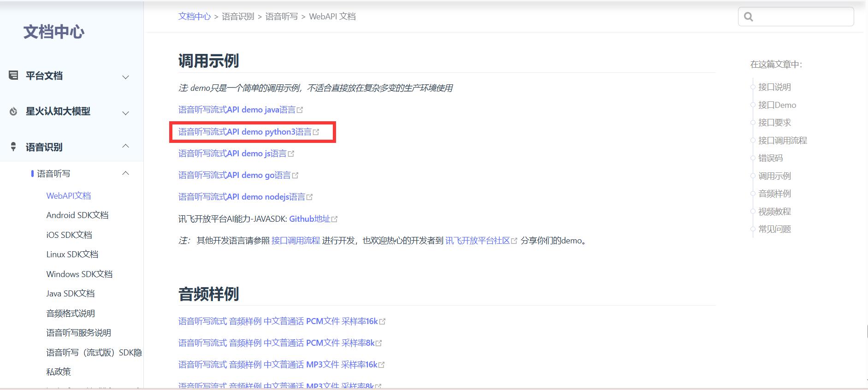868x390 pixels.
Task: Open the 语音听写流式API demo nodejs语言 link
Action: point(242,197)
